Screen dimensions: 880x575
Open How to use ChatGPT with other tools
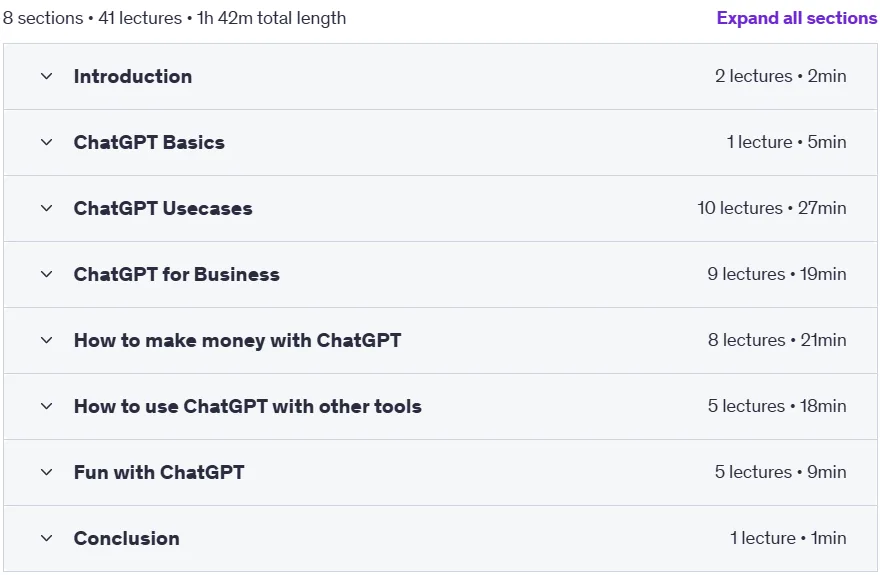tap(248, 406)
